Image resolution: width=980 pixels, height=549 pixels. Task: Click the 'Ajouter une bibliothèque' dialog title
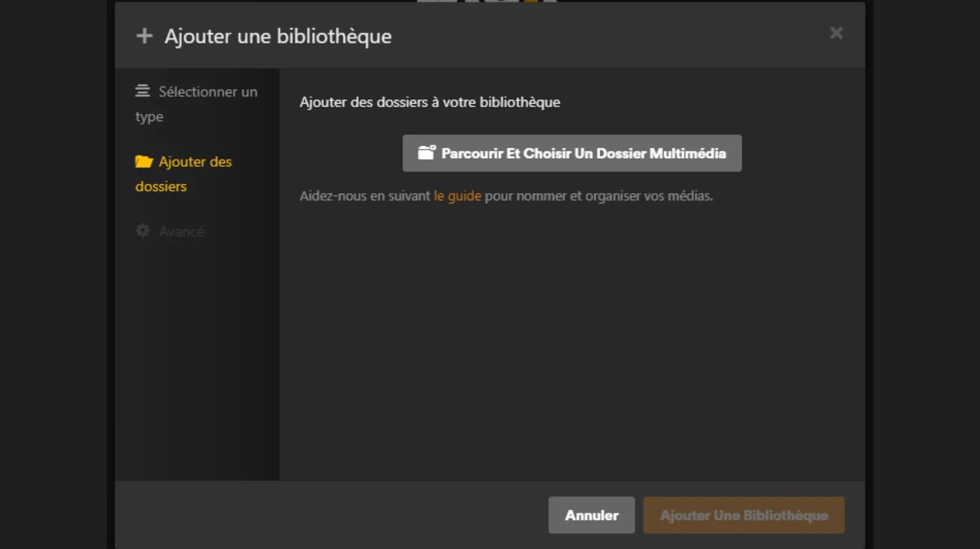tap(277, 37)
